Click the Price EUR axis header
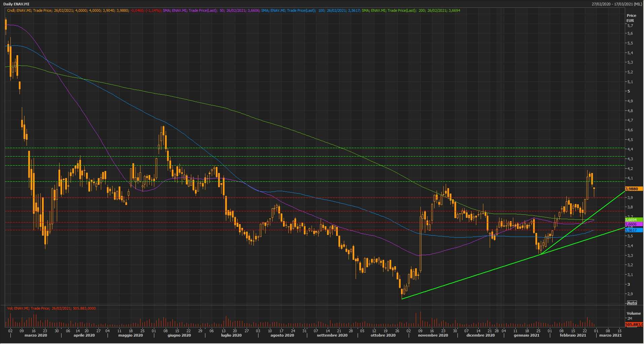The height and width of the screenshot is (344, 644). point(631,18)
